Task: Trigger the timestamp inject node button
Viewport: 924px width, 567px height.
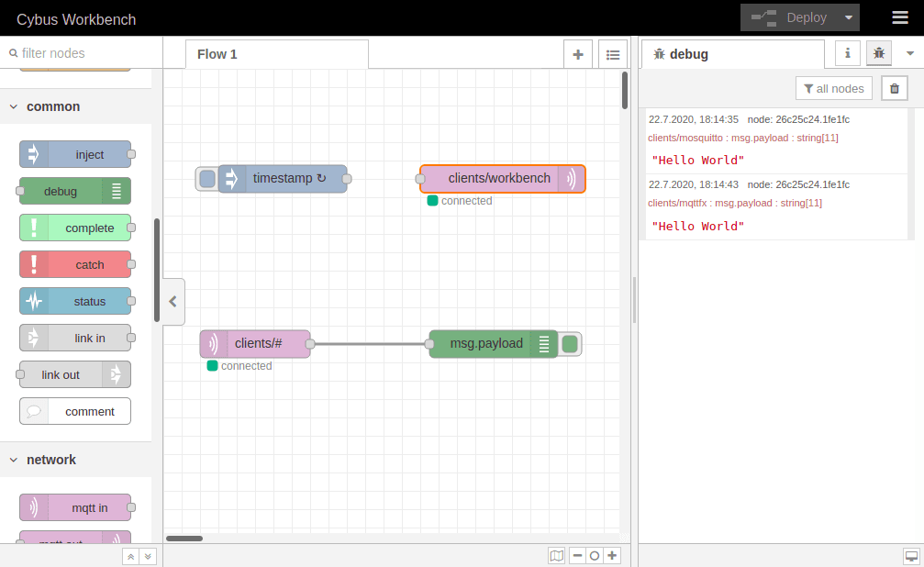Action: click(x=207, y=179)
